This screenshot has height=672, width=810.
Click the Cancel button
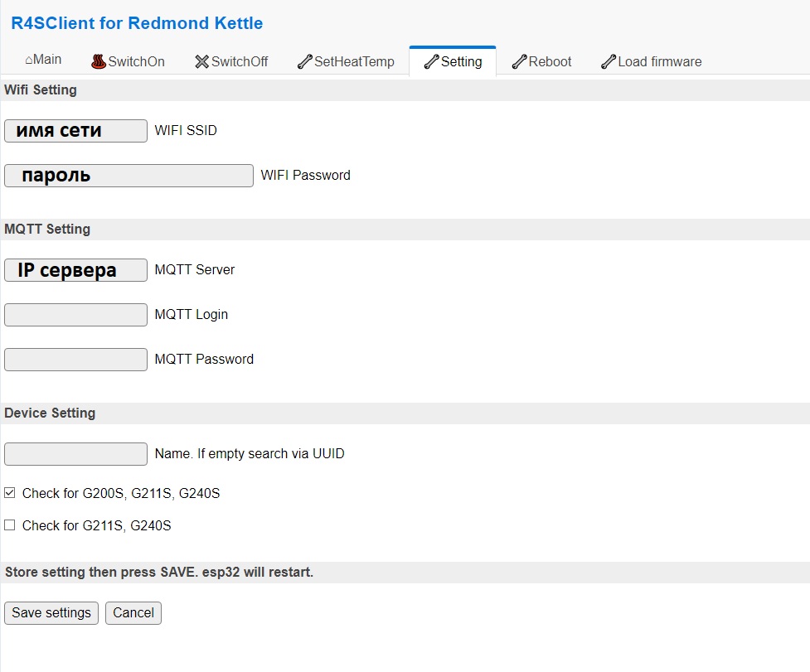point(133,613)
